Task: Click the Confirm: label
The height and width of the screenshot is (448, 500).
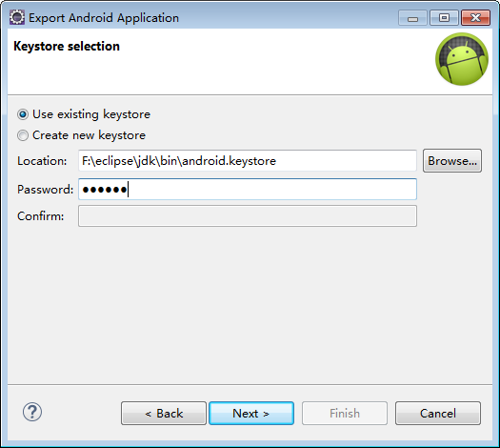Action: (41, 216)
